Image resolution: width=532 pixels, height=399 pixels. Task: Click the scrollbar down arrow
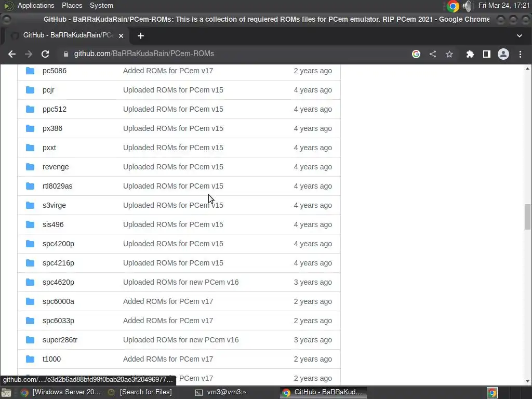[x=527, y=381]
